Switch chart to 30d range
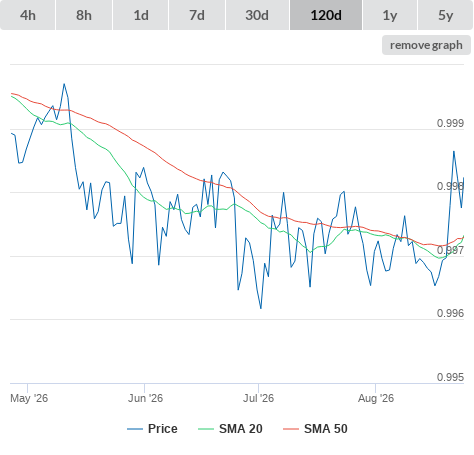The height and width of the screenshot is (455, 474). (257, 15)
